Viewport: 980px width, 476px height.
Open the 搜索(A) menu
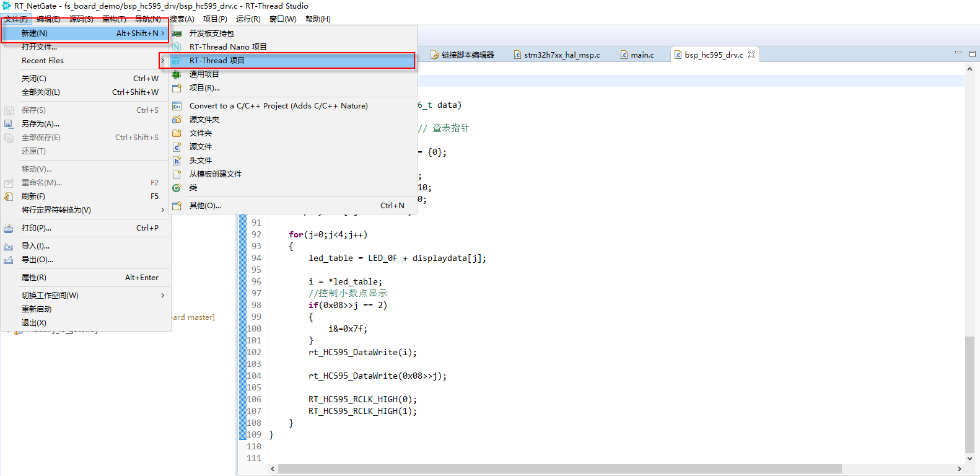182,19
